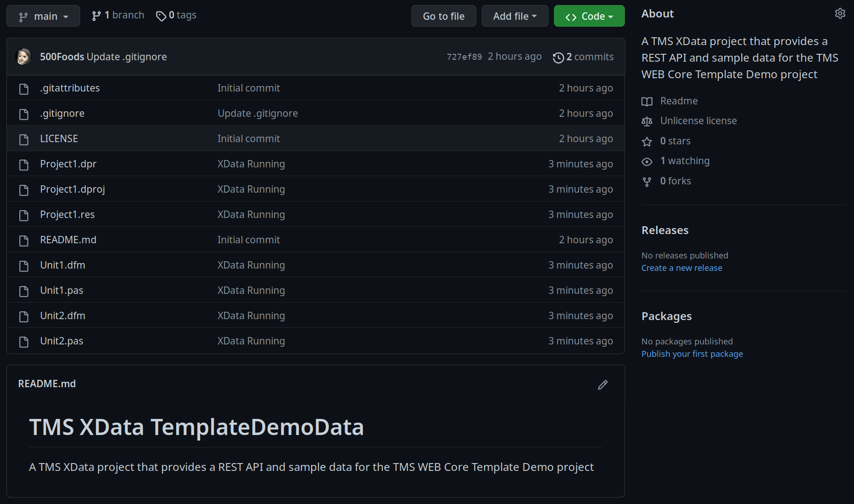Open the Packages heading link
The height and width of the screenshot is (504, 854).
pyautogui.click(x=667, y=316)
